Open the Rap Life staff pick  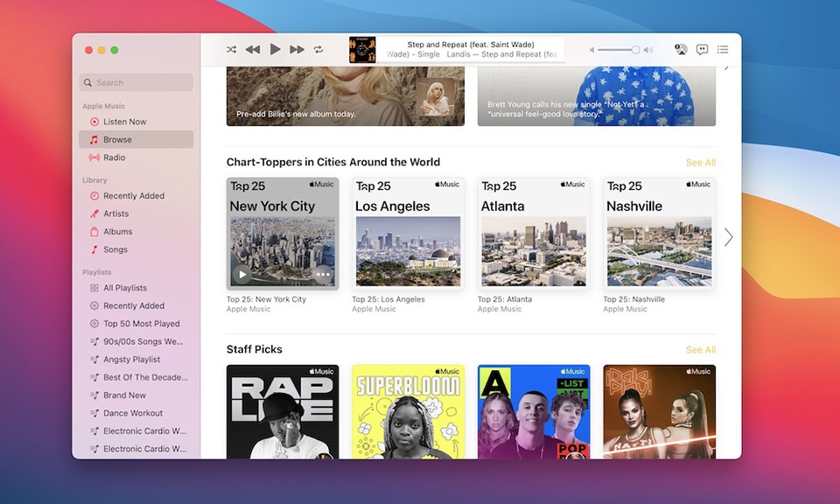coord(283,412)
